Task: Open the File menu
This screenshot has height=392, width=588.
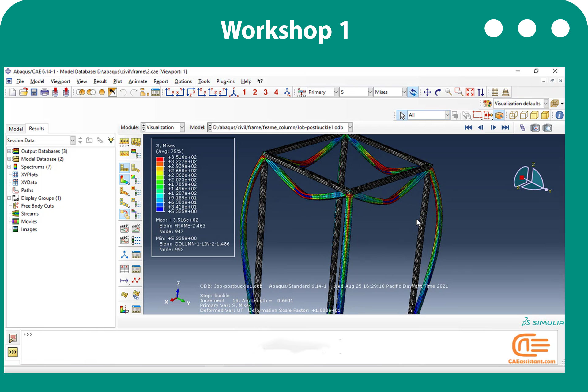Action: coord(20,81)
